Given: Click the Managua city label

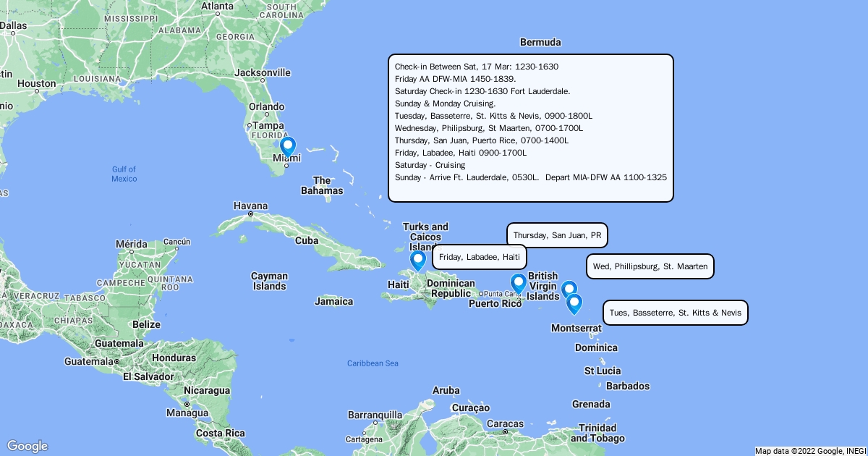Looking at the screenshot, I should [187, 413].
